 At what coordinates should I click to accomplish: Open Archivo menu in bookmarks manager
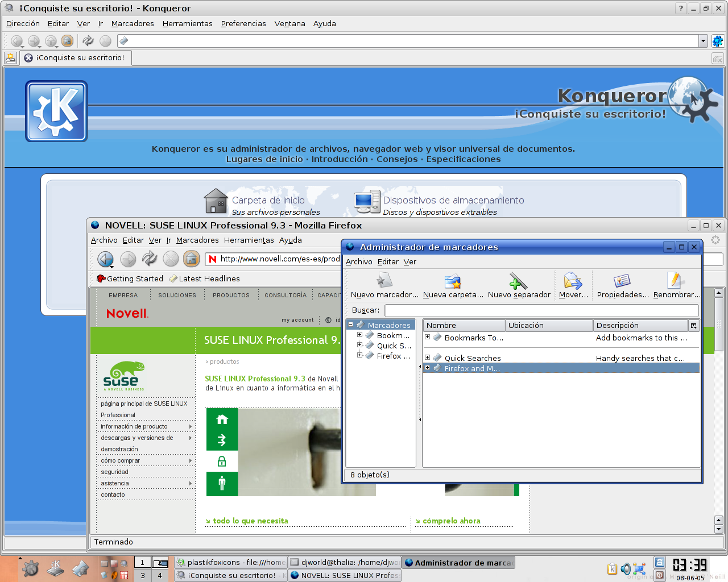pyautogui.click(x=359, y=261)
